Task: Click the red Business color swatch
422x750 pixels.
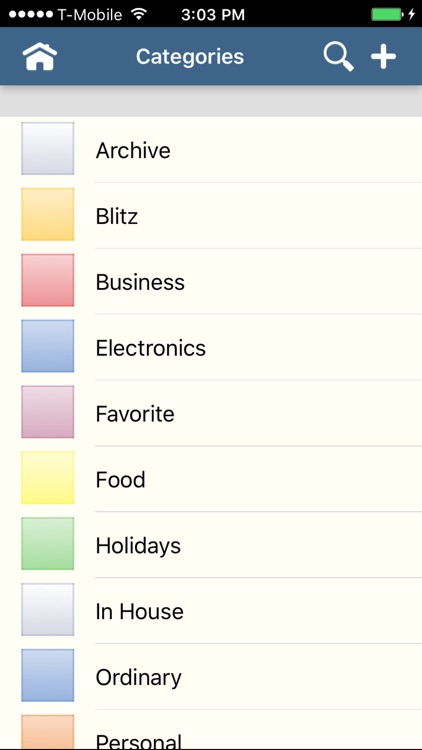Action: point(47,280)
